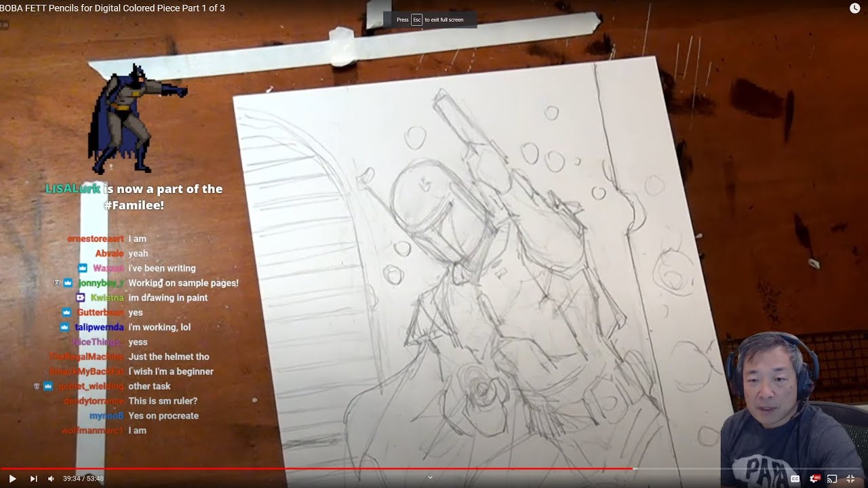This screenshot has width=868, height=488.
Task: Click the Watch later clock icon
Action: coord(854,8)
